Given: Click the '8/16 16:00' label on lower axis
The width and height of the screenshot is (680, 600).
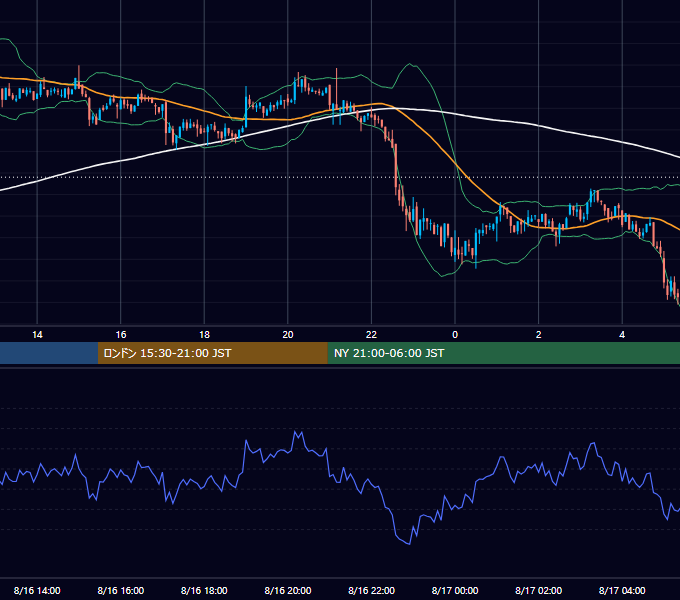Looking at the screenshot, I should point(121,590).
